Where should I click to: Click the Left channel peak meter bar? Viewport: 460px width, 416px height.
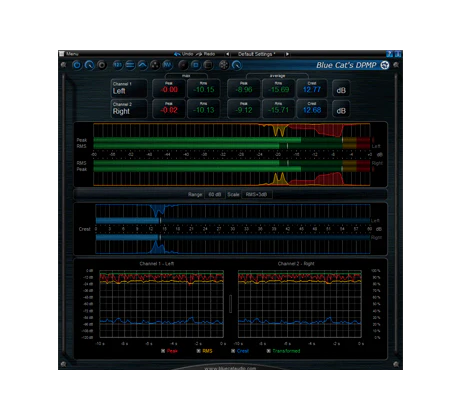[232, 140]
